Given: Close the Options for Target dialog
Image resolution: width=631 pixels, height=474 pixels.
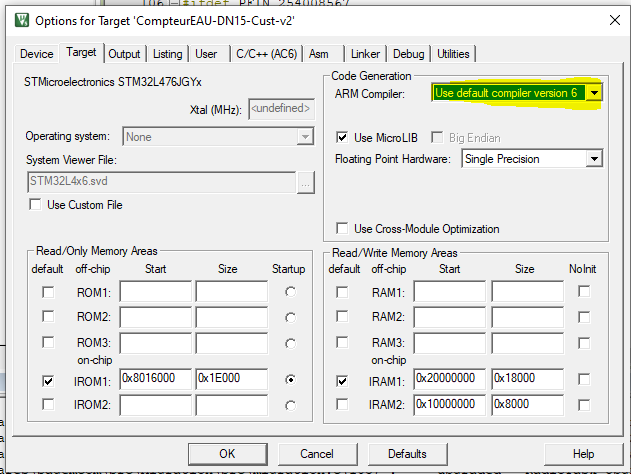Looking at the screenshot, I should tap(609, 20).
